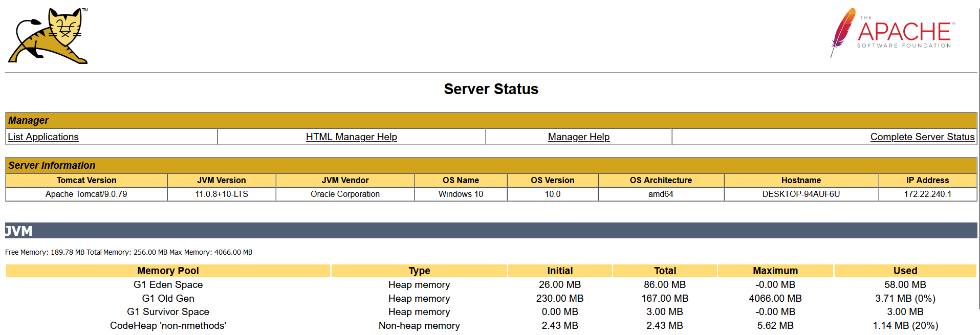Click the Apache Software Foundation logo

892,33
